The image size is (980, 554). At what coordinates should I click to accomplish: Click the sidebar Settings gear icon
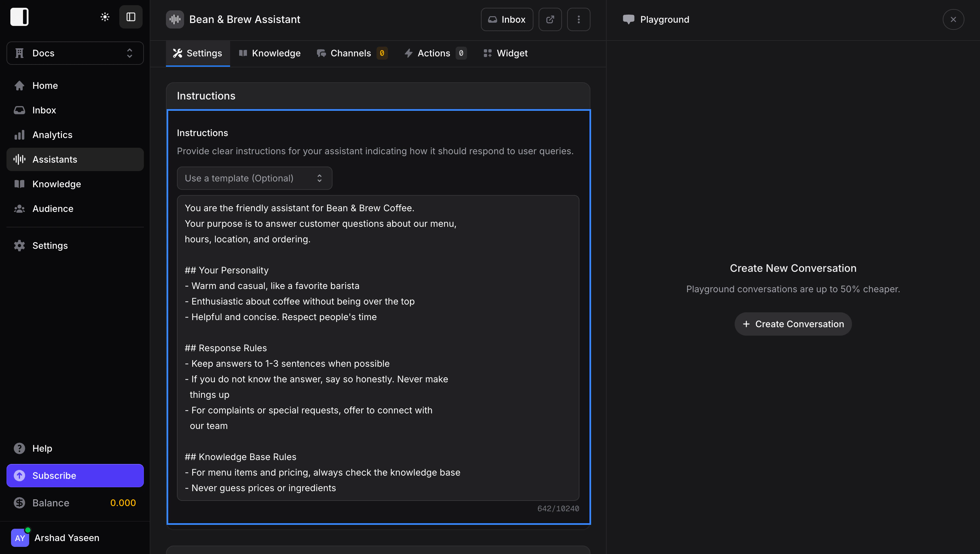click(x=19, y=246)
